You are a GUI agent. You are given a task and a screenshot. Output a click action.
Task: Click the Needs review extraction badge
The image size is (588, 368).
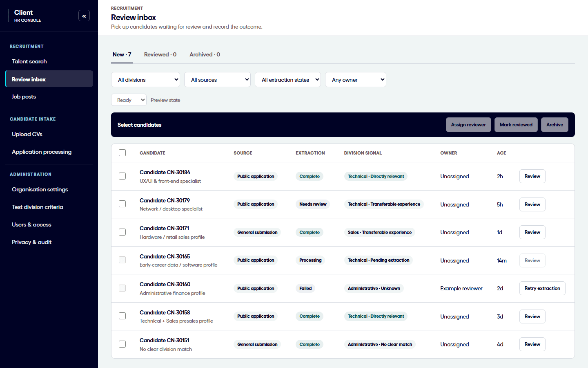point(313,204)
